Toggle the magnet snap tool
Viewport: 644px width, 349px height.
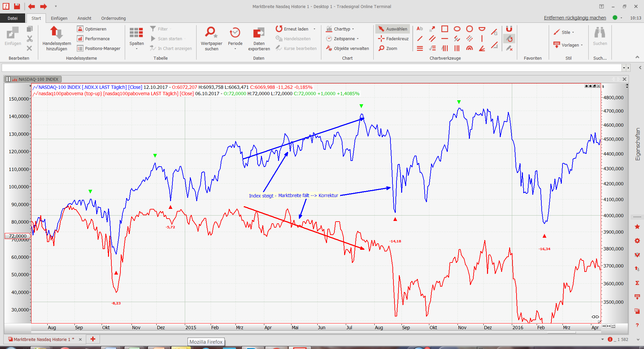pyautogui.click(x=509, y=29)
